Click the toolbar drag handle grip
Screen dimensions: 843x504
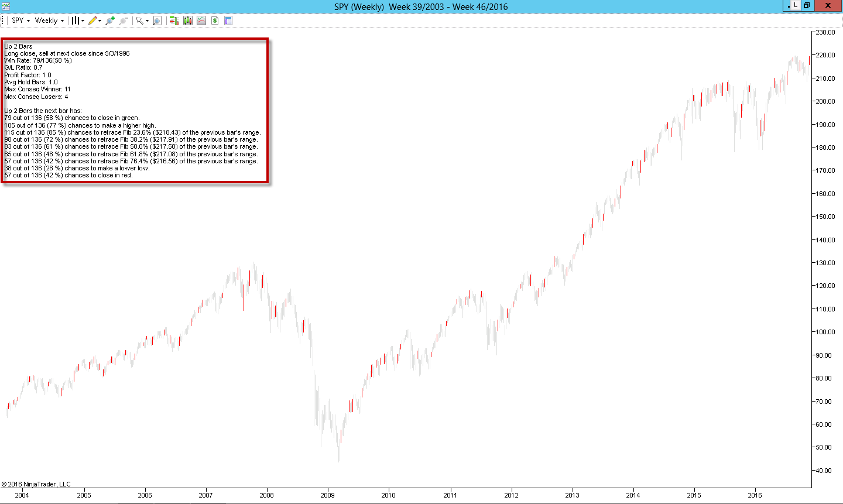(x=3, y=20)
